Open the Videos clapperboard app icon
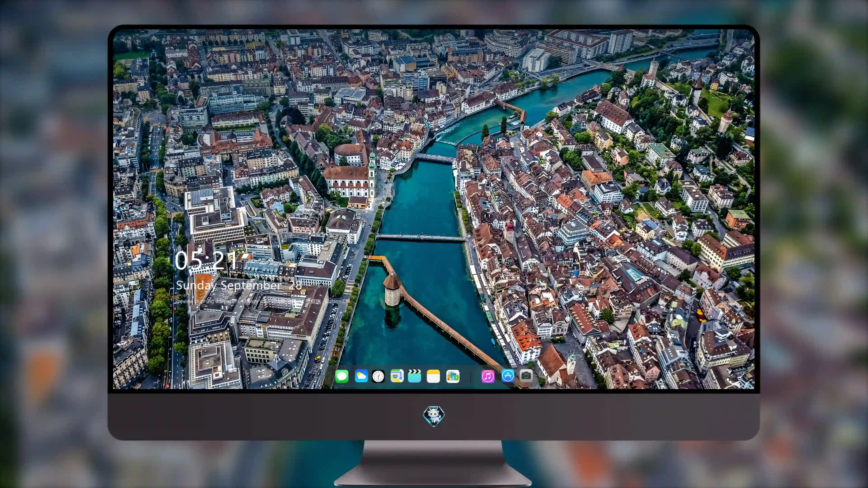This screenshot has width=868, height=488. (x=415, y=376)
